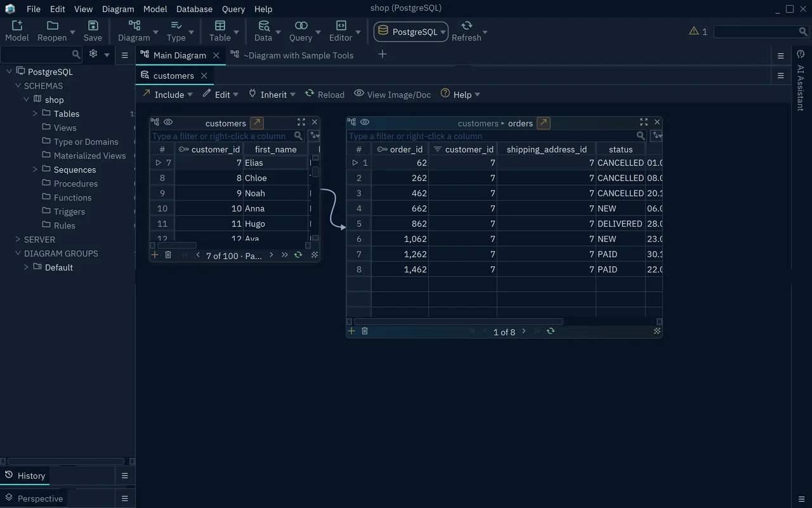
Task: Reload the orders table data
Action: (551, 331)
